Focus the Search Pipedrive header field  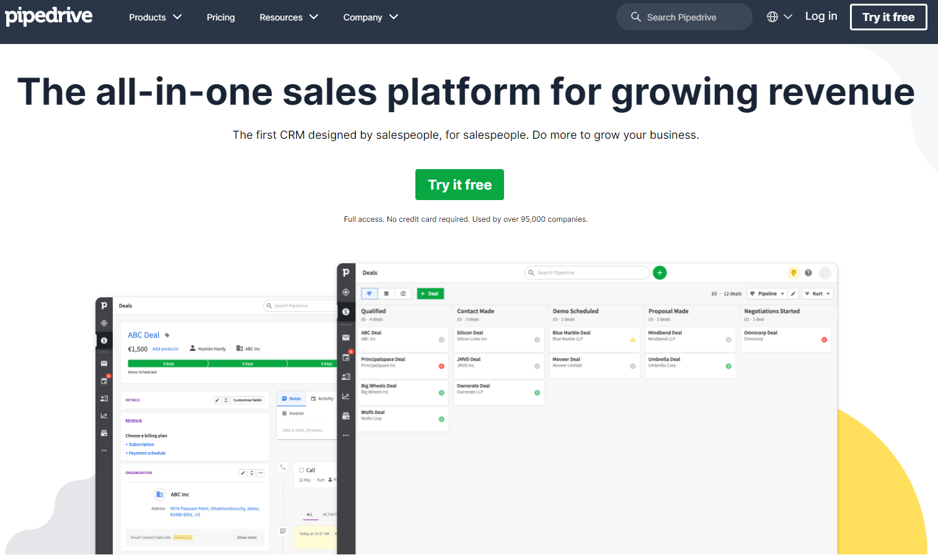[684, 17]
